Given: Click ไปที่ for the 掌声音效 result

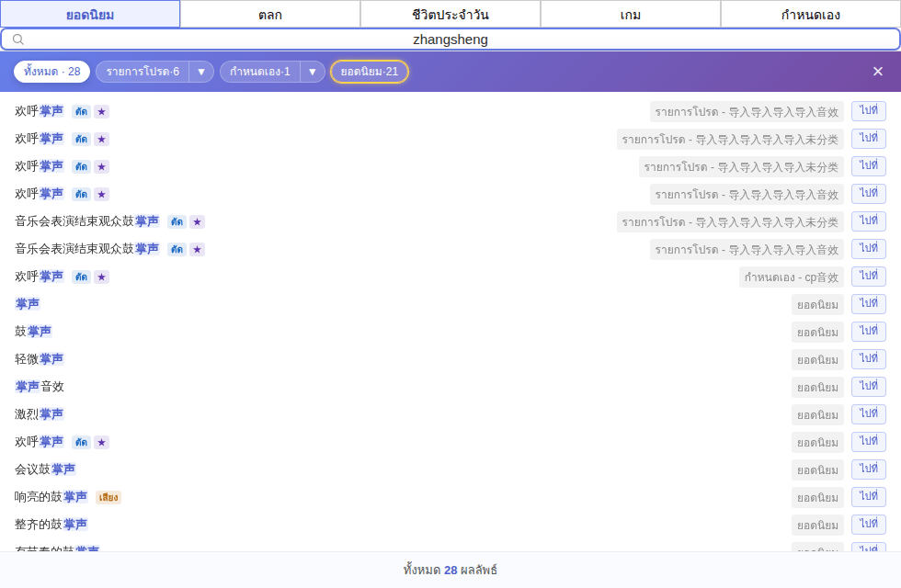Looking at the screenshot, I should point(868,387).
